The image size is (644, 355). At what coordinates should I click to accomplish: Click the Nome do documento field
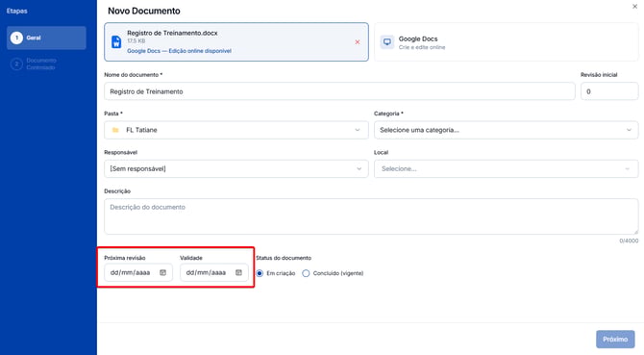coord(339,91)
